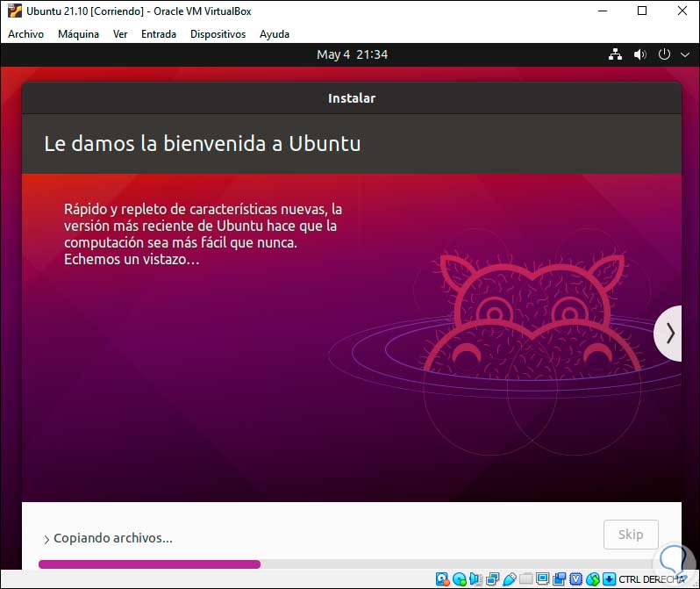Open Ubuntu clock May 4 21:34
The image size is (700, 589).
(352, 54)
